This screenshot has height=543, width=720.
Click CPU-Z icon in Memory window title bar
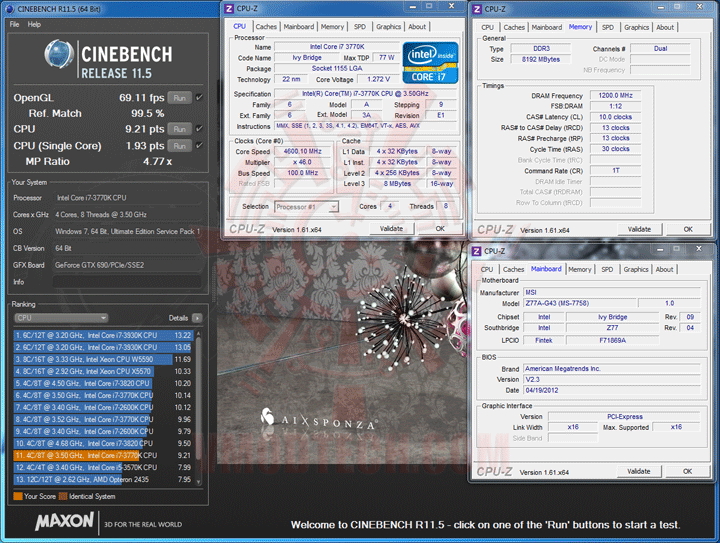pyautogui.click(x=477, y=9)
